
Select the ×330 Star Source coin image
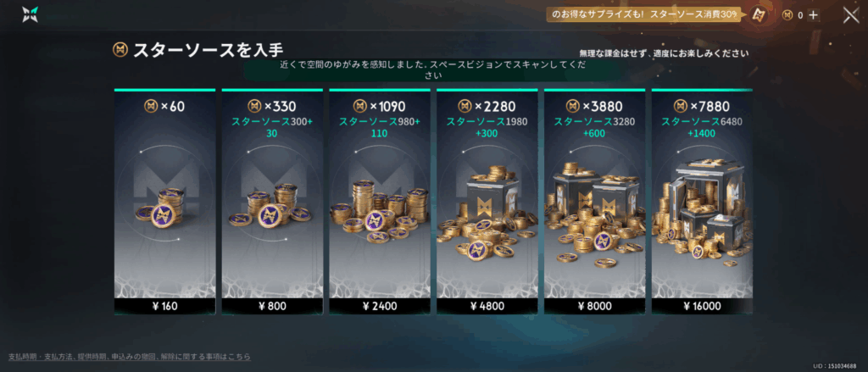pyautogui.click(x=270, y=206)
